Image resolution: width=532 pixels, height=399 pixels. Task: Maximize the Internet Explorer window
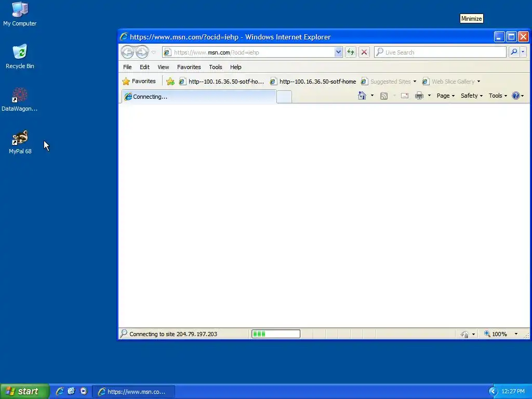(x=511, y=37)
